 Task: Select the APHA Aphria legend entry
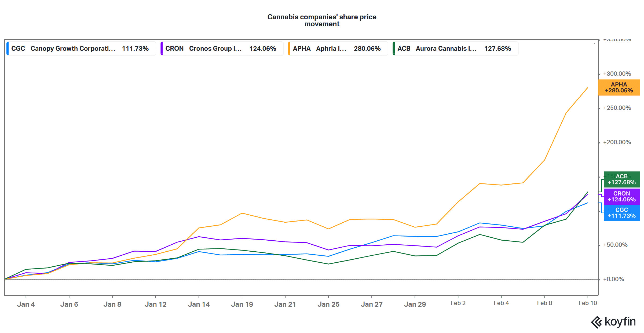click(338, 49)
